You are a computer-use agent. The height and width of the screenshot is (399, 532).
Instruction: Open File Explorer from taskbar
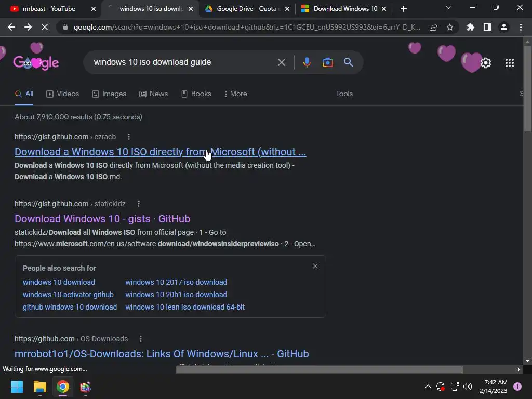click(39, 387)
